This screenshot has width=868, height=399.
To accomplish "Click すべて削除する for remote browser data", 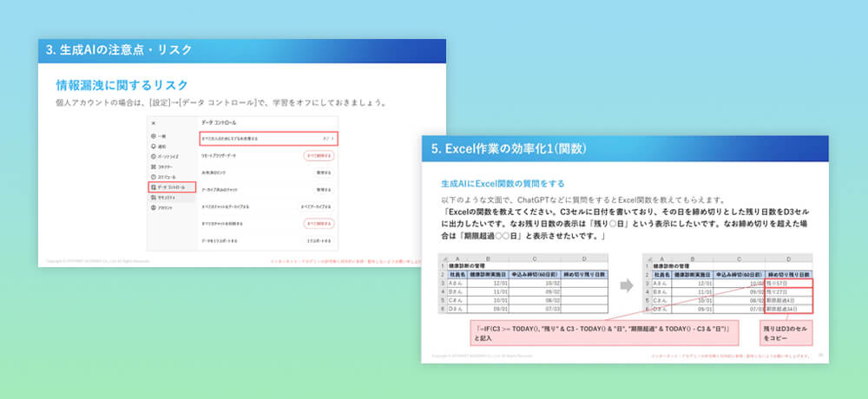I will pyautogui.click(x=319, y=156).
